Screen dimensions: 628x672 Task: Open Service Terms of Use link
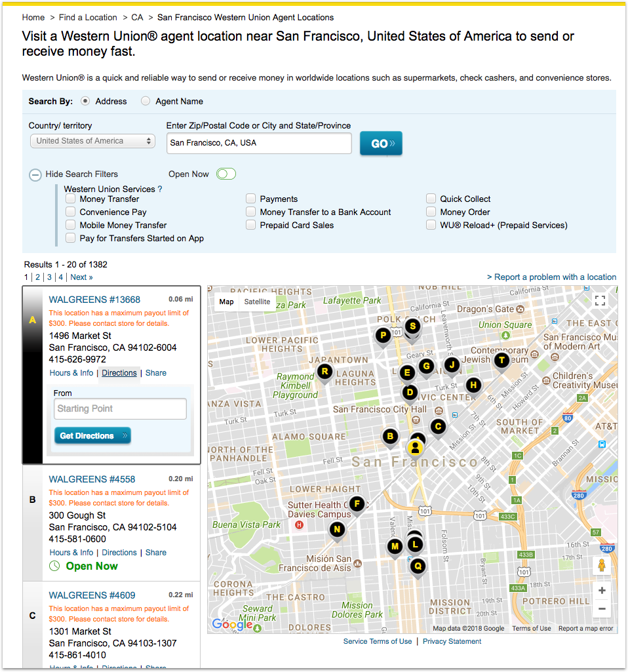(x=378, y=641)
